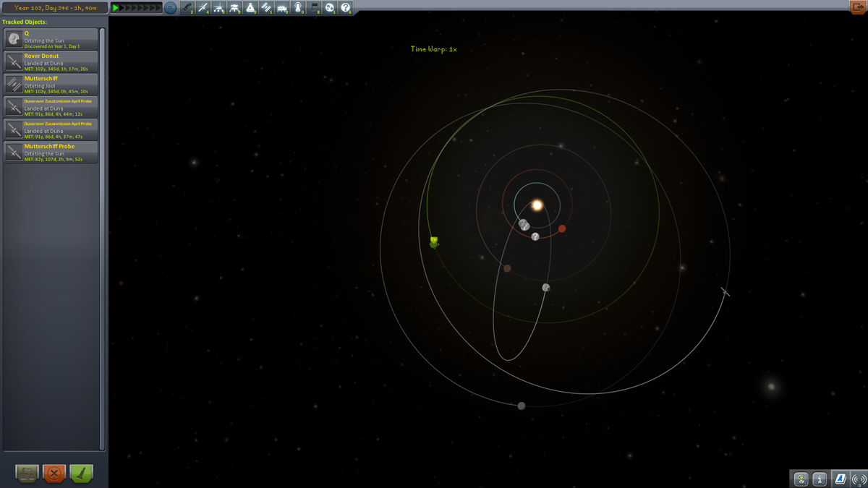The image size is (868, 488).
Task: Select Rover Donut in tracked list
Action: (x=51, y=61)
